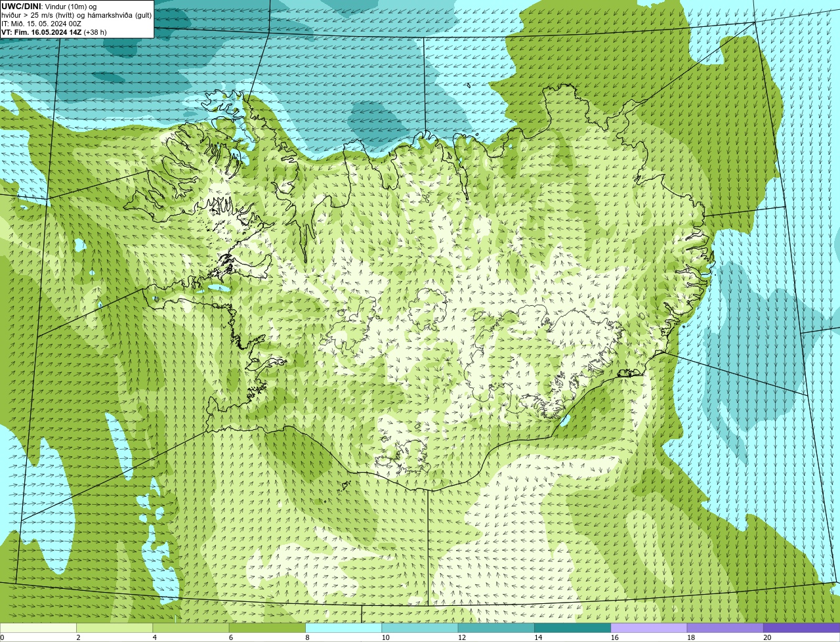Click the light lavender 16–18 m/s legend swatch
Image resolution: width=840 pixels, height=642 pixels.
649,628
